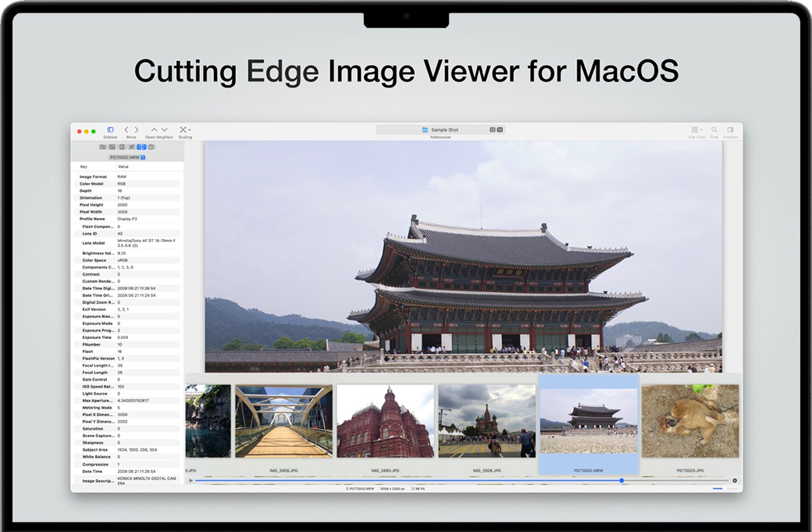Open next neighbor with down arrow

(x=164, y=130)
